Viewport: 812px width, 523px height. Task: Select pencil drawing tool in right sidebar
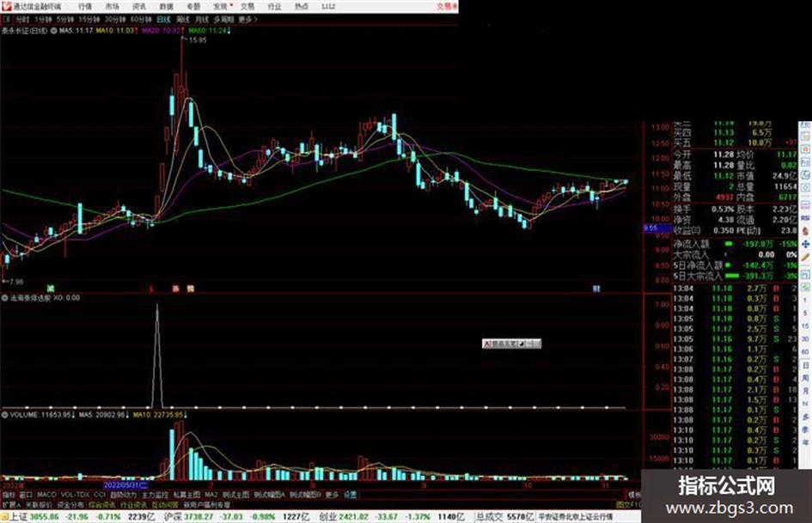tap(805, 258)
